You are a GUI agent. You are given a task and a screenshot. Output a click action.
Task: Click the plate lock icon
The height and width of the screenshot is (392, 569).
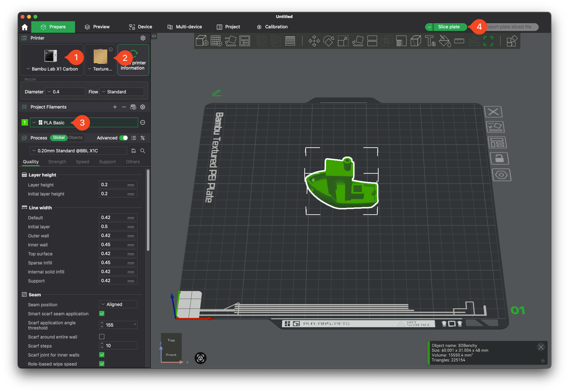pos(499,158)
